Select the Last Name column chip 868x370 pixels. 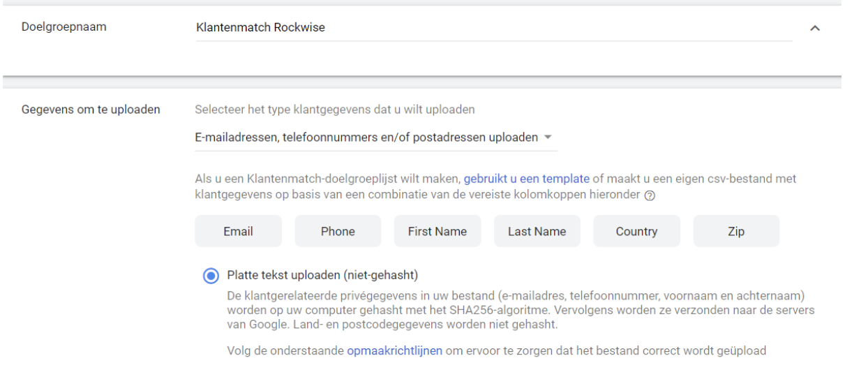click(537, 231)
